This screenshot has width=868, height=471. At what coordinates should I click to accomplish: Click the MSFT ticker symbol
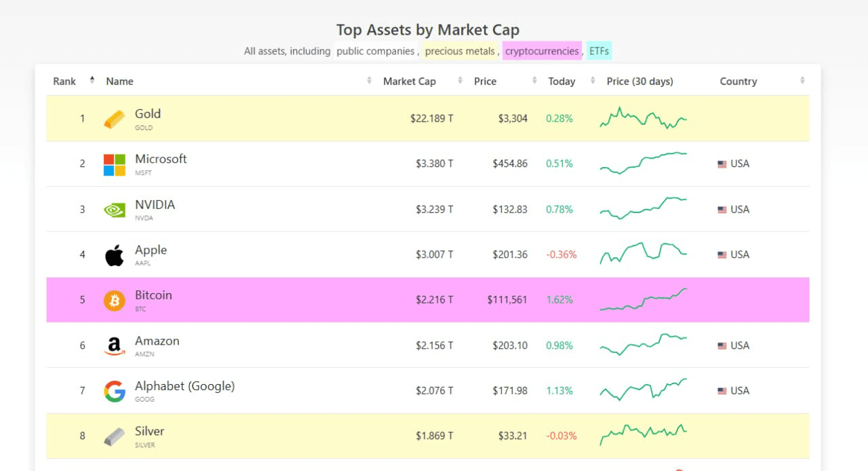[143, 173]
